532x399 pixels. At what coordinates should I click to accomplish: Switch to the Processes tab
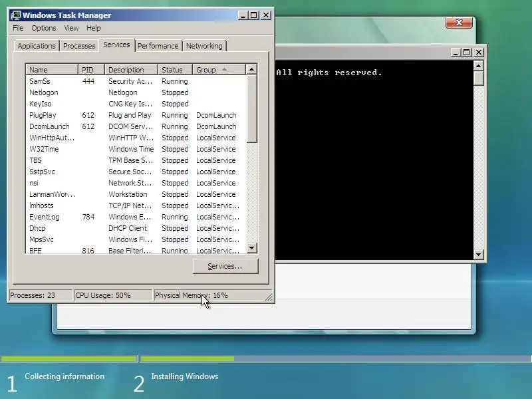(79, 46)
